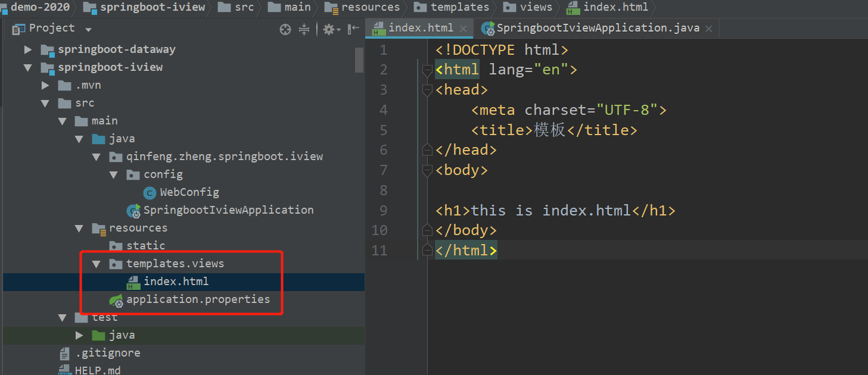Click templates breadcrumb

[452, 7]
